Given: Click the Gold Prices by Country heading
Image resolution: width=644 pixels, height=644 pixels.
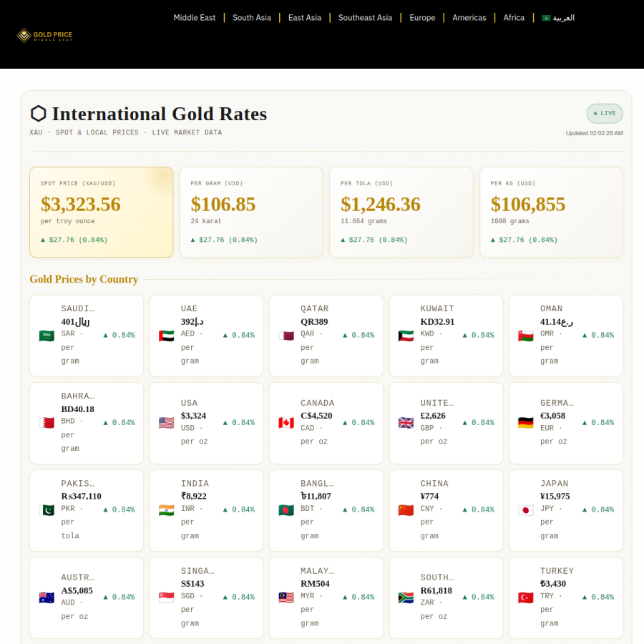Looking at the screenshot, I should [84, 279].
